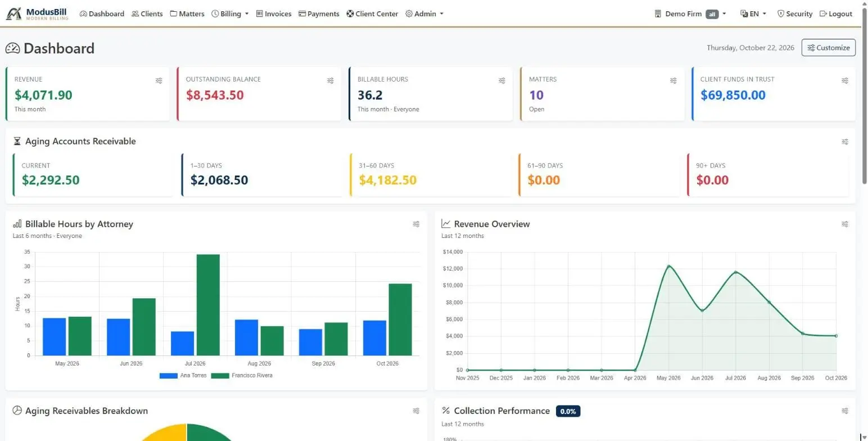Open settings icon on Revenue card

[159, 81]
